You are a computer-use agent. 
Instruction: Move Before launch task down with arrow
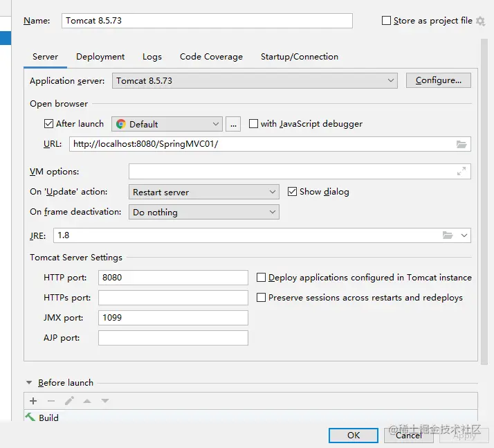click(105, 401)
